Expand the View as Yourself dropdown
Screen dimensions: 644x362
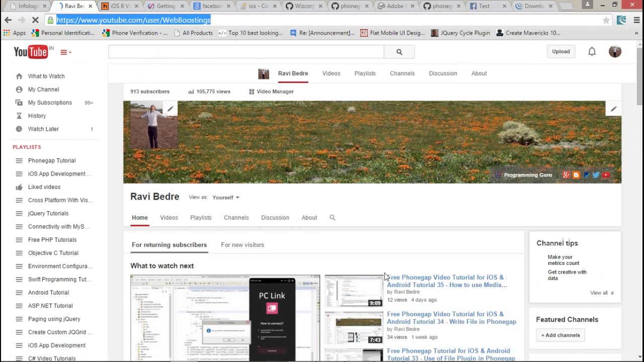tap(226, 198)
